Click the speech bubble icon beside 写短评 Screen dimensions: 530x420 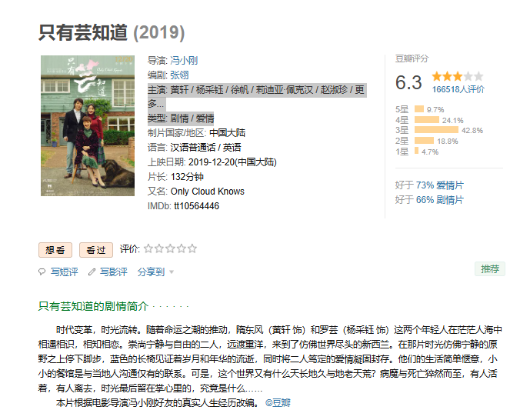42,272
